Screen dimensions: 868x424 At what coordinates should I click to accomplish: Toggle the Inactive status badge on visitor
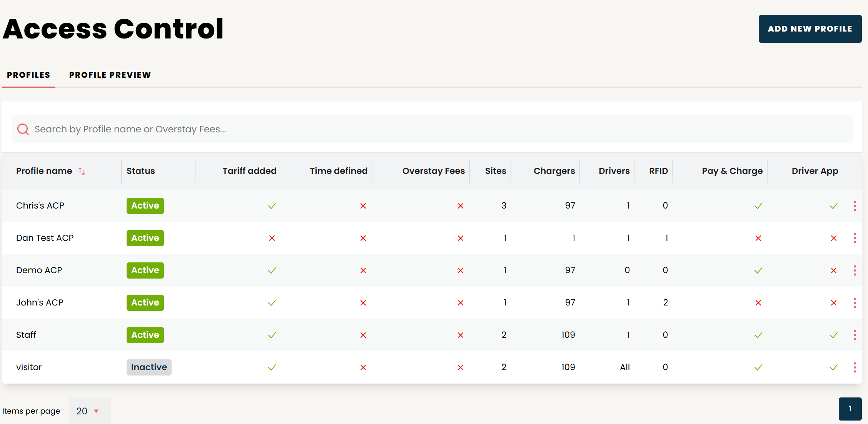pos(149,367)
